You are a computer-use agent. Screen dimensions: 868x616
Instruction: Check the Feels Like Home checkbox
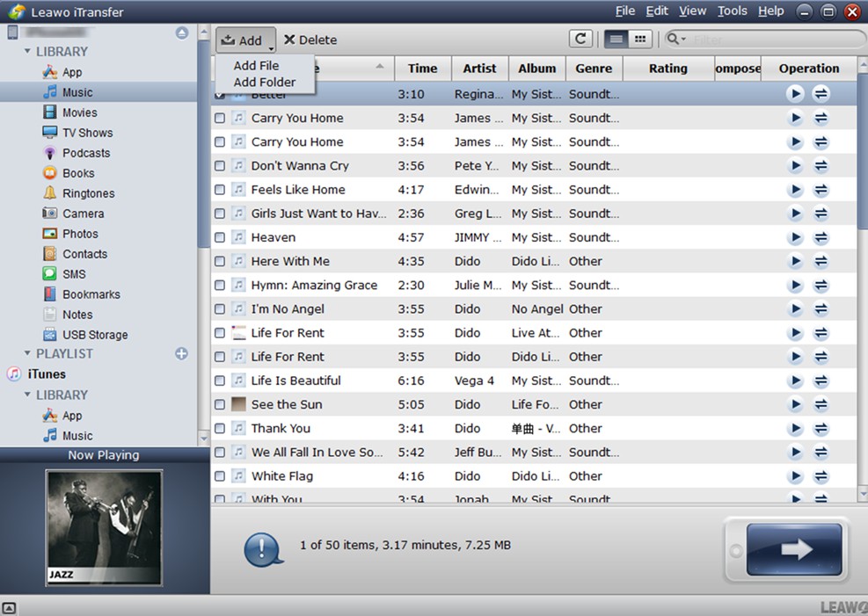tap(220, 190)
